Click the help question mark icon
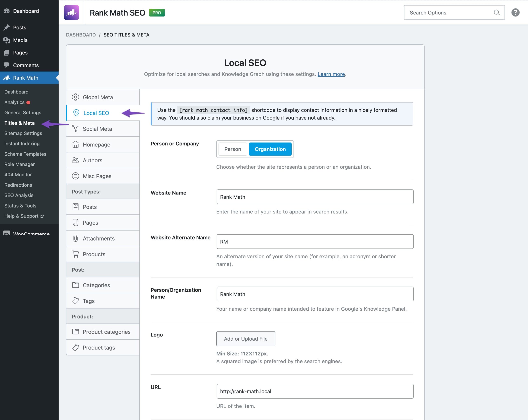The height and width of the screenshot is (420, 528). click(515, 13)
